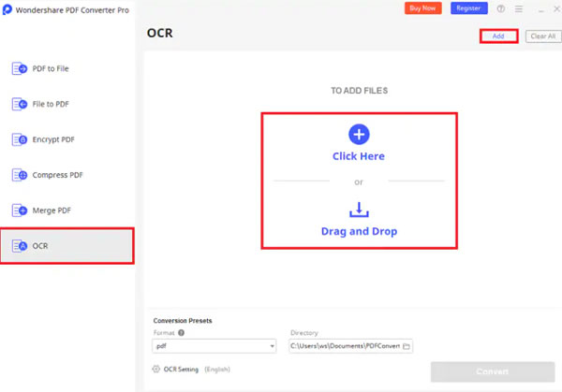Minimize the PDF Converter window
562x392 pixels.
541,9
